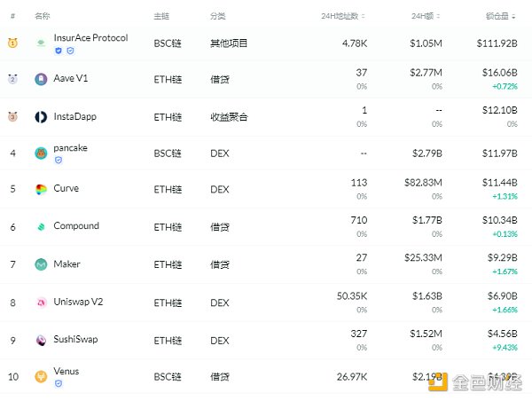This screenshot has height=401, width=532.
Task: Open the Uniswap V2 project link
Action: 78,302
